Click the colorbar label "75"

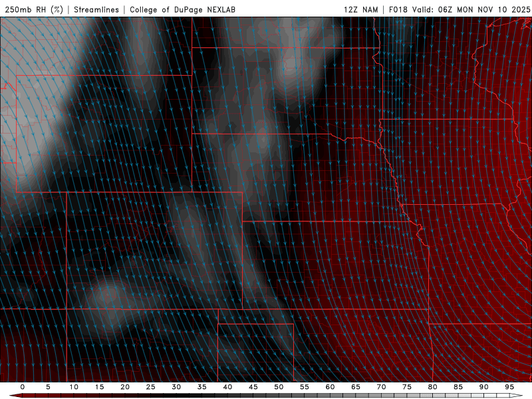[x=407, y=387]
